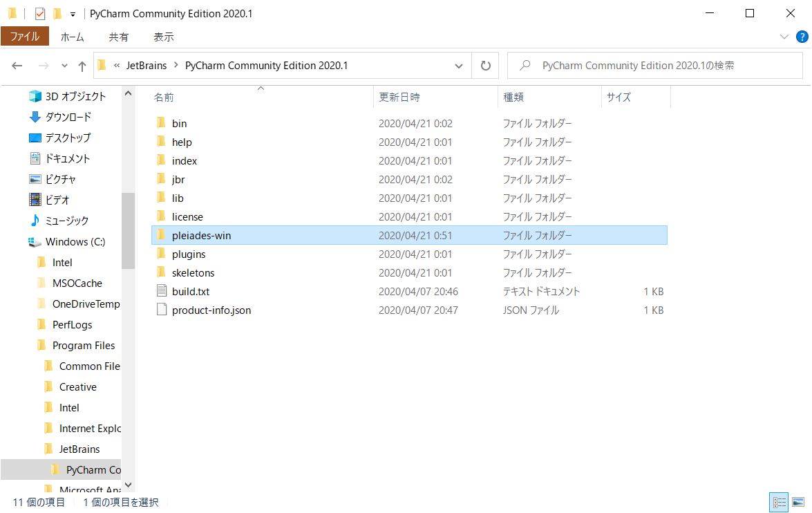Select the skeletons folder icon
This screenshot has height=513, width=812.
[x=161, y=272]
